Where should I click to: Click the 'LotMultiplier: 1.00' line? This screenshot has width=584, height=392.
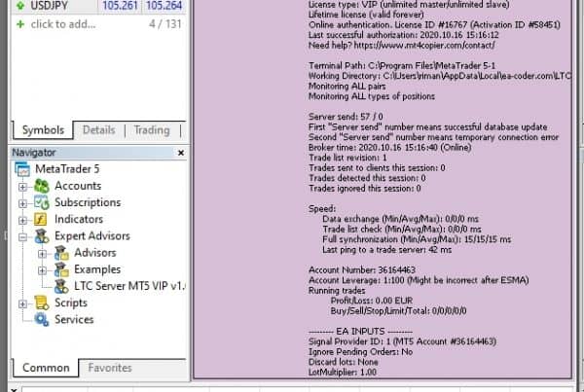pyautogui.click(x=343, y=372)
